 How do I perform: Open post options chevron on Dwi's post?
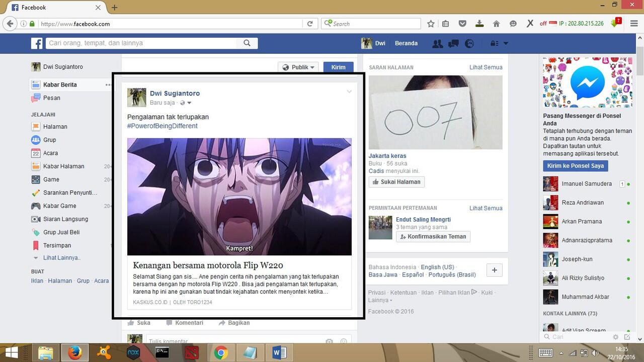coord(349,92)
